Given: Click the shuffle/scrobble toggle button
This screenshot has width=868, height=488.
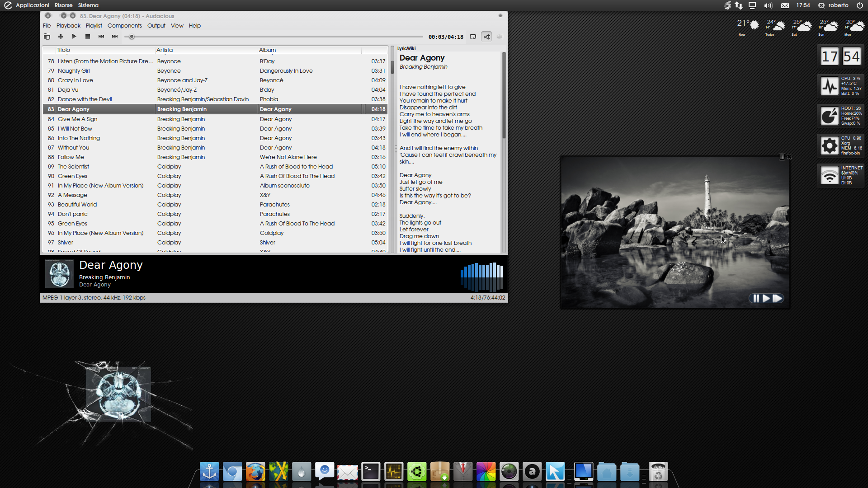Looking at the screenshot, I should pos(486,36).
